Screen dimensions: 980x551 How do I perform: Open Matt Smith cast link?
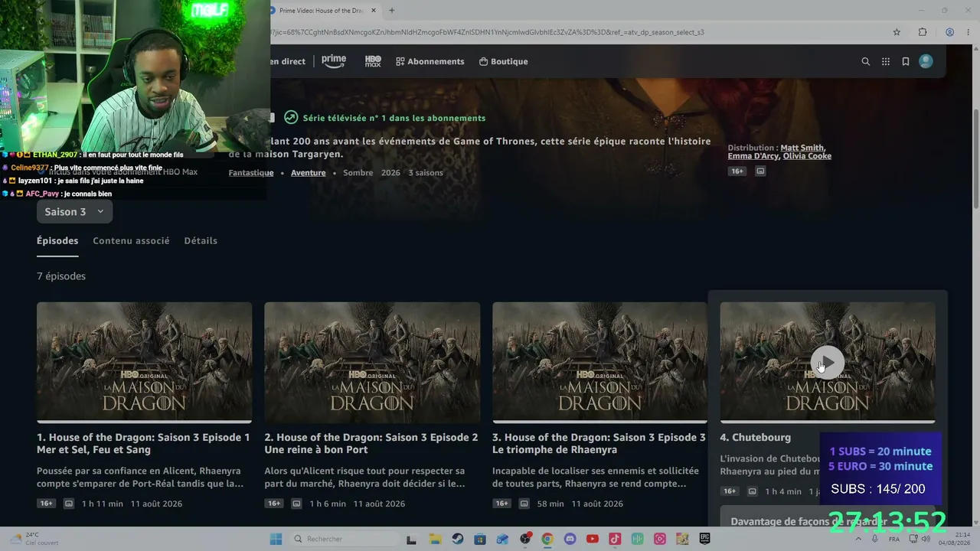[802, 148]
